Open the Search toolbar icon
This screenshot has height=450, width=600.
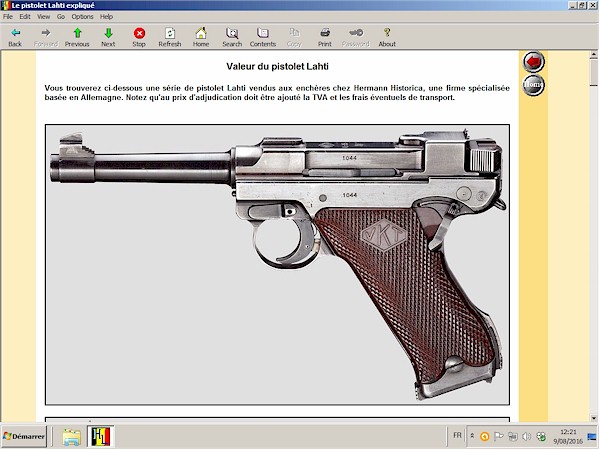[x=232, y=33]
